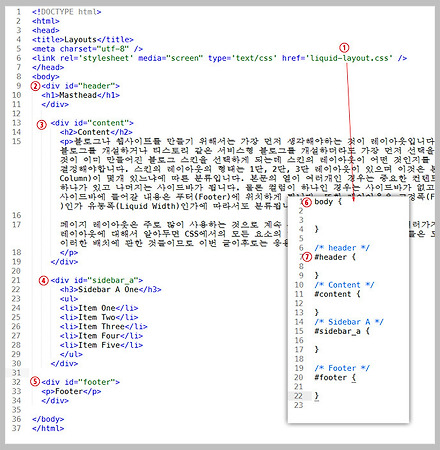
Task: Click the <div id="footer"> line
Action: (80, 382)
